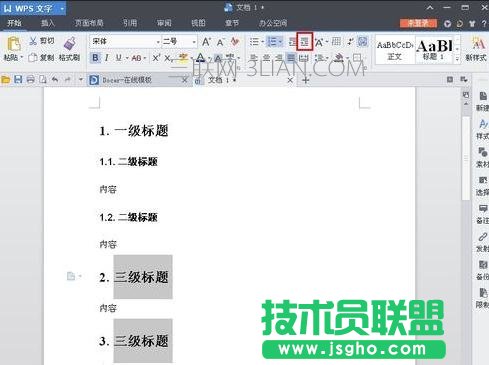Viewport: 489px width, 365px height.
Task: Close the Docer-在线模板 tab
Action: point(184,80)
